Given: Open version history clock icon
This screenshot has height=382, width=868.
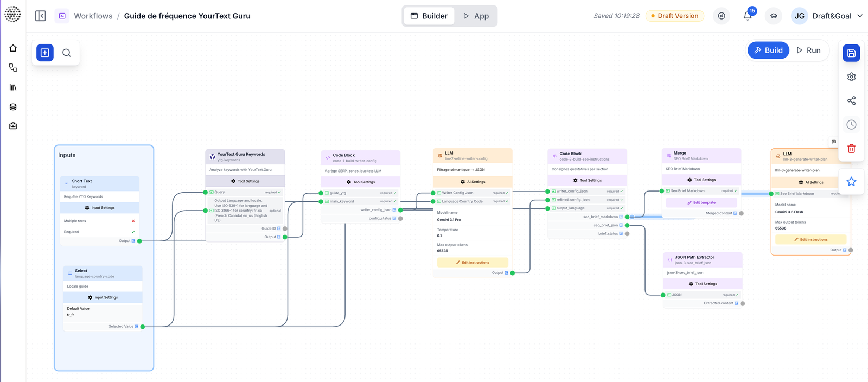Looking at the screenshot, I should [x=851, y=125].
